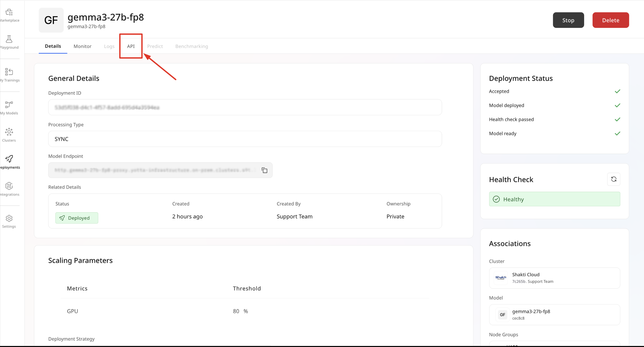Click the red Delete button
This screenshot has height=347, width=644.
pos(611,20)
